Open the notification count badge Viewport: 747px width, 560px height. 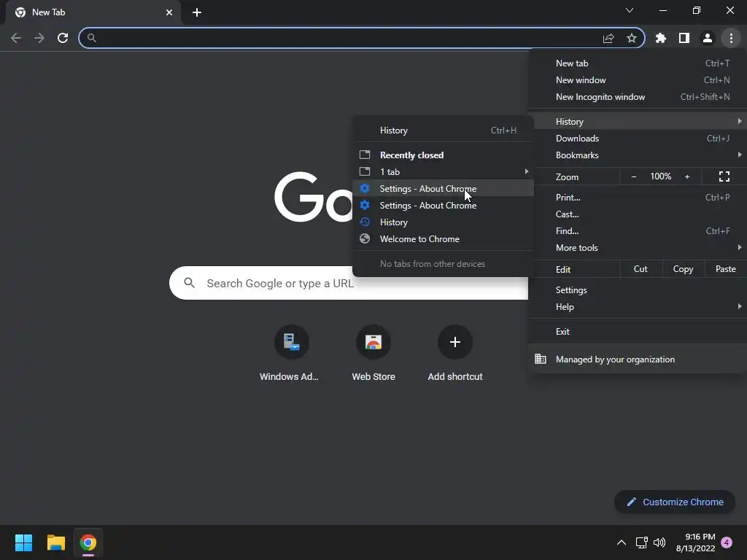click(x=727, y=542)
